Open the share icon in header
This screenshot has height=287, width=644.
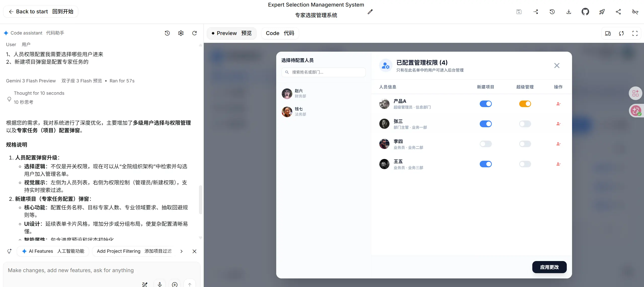(x=618, y=12)
